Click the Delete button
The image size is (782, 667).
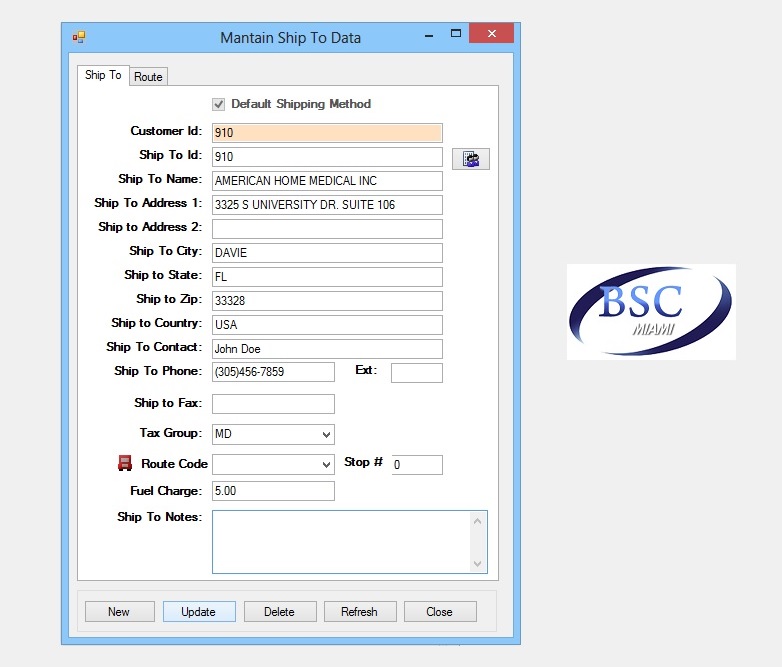click(280, 612)
